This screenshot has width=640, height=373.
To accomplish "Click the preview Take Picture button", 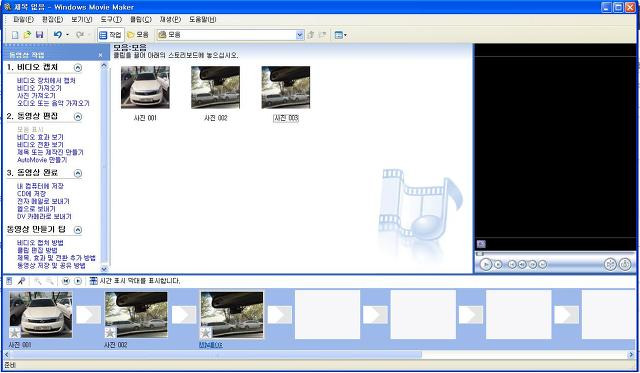I will coord(625,264).
